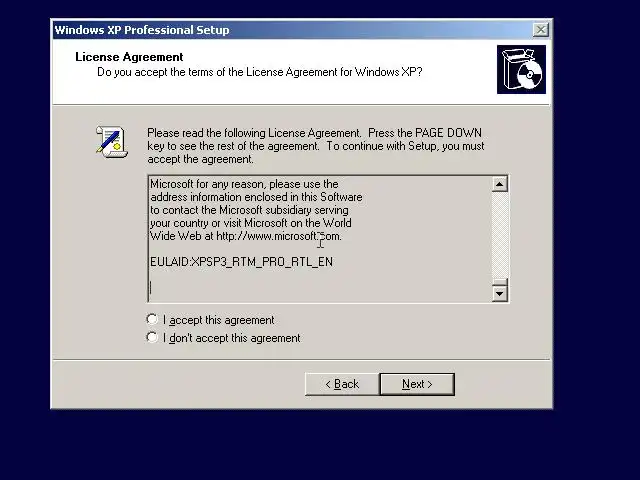Click the license scrollbar track above the thumb
This screenshot has width=640, height=480.
pos(500,235)
